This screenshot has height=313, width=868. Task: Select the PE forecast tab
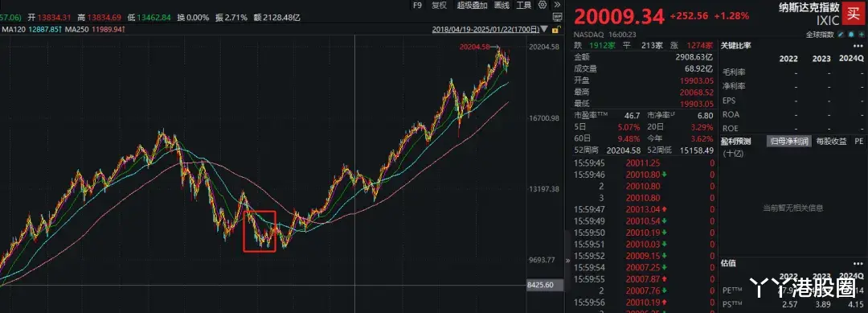(x=858, y=142)
